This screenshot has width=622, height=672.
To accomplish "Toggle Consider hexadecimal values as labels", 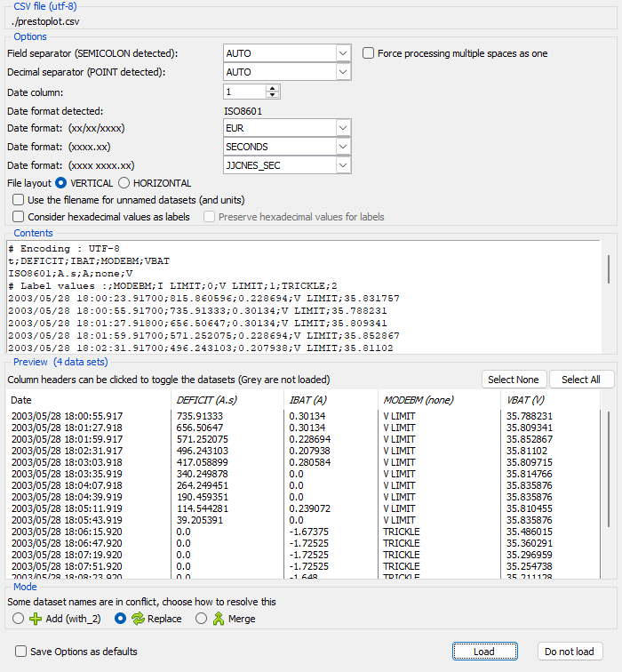I will tap(18, 217).
